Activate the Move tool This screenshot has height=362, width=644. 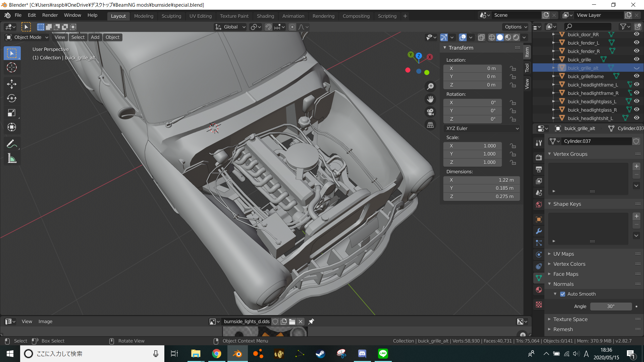point(12,84)
